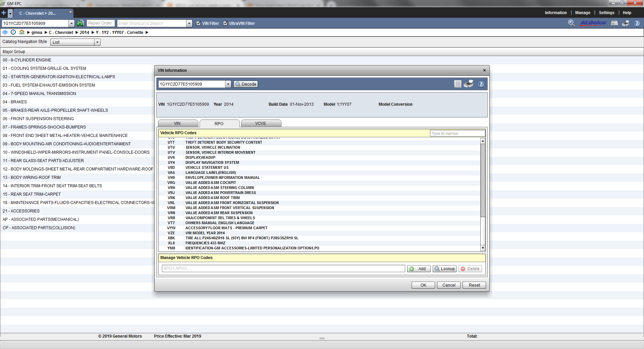This screenshot has height=349, width=644.
Task: Click the RPO list scroll down arrow
Action: pos(483,248)
